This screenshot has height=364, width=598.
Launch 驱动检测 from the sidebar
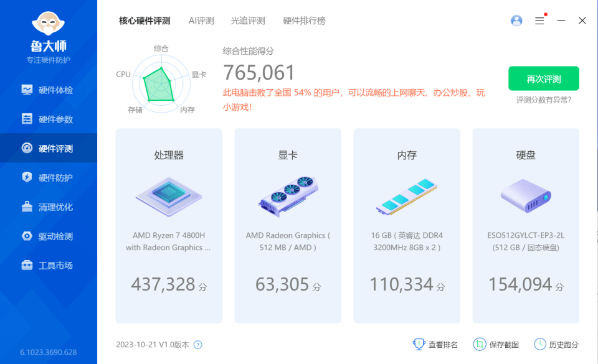coord(48,236)
